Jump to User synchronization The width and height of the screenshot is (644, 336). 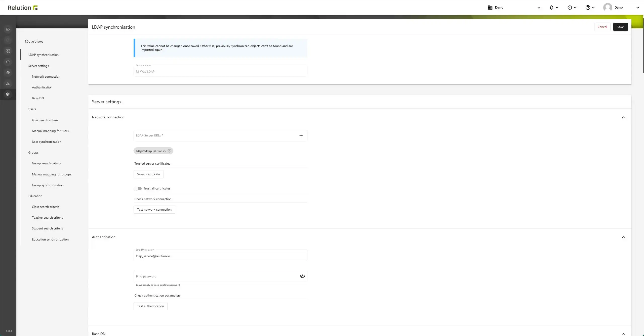pyautogui.click(x=46, y=142)
